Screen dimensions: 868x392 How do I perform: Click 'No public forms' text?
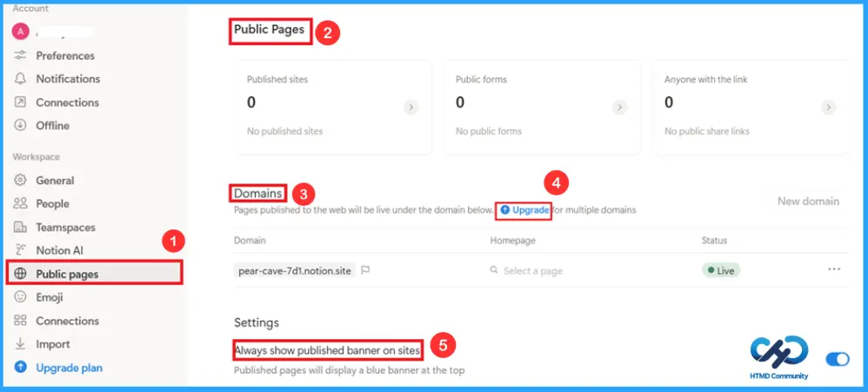pos(488,131)
